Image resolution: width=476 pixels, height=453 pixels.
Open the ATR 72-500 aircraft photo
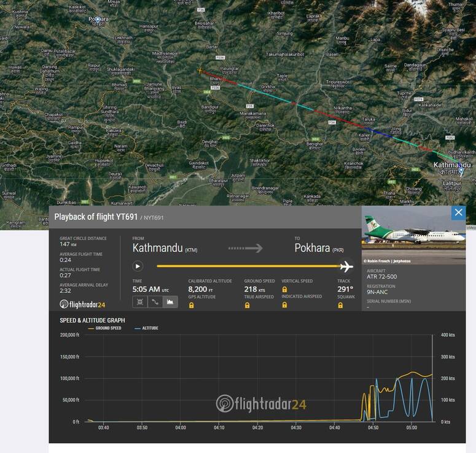coord(413,235)
